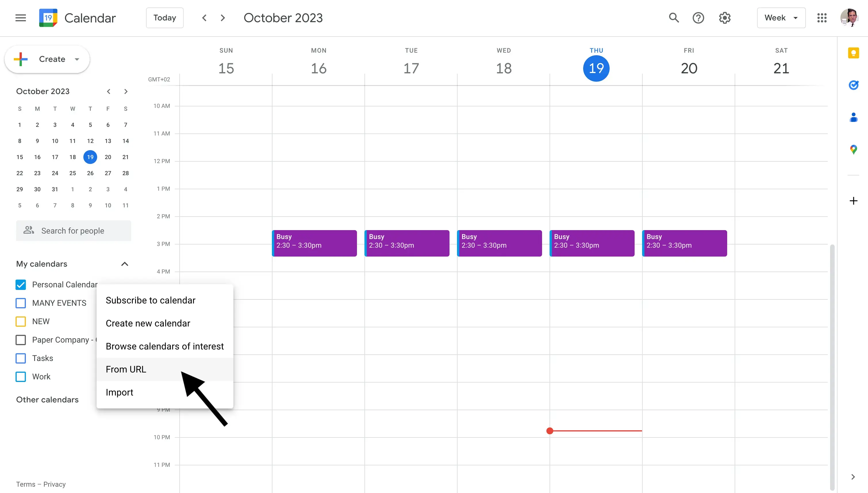This screenshot has width=868, height=493.
Task: Open Google Calendar Settings gear icon
Action: pyautogui.click(x=725, y=18)
